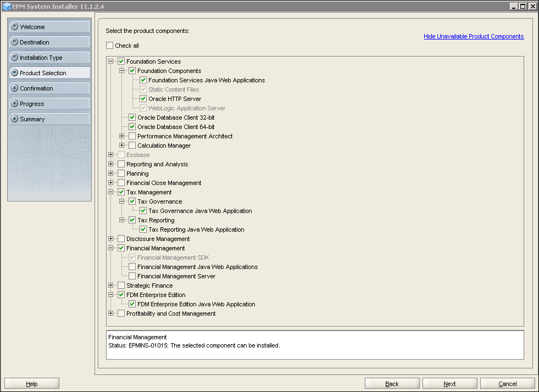539x392 pixels.
Task: Uncheck Tax Reporting Java Web Application
Action: coord(143,229)
